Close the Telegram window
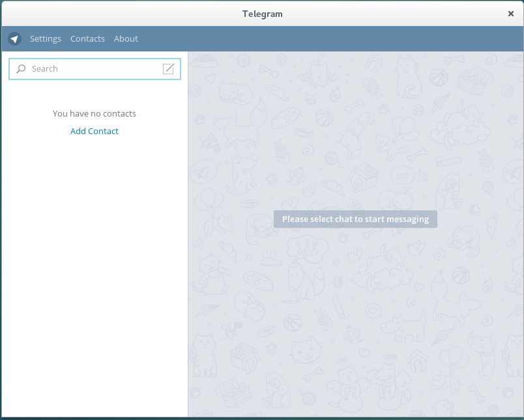Viewport: 524px width, 420px height. [510, 14]
